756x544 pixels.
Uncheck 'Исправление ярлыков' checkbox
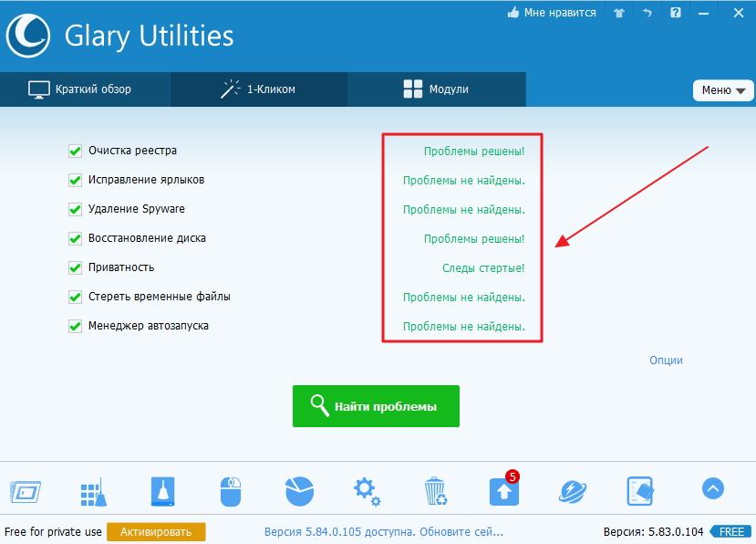75,180
